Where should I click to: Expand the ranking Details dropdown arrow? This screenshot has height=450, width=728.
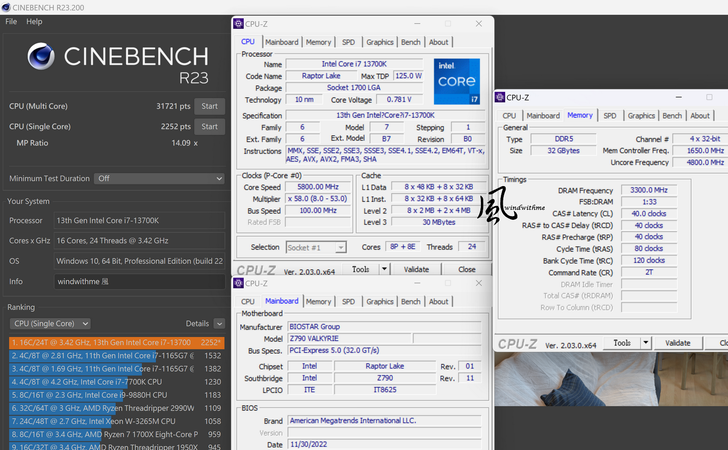click(219, 324)
